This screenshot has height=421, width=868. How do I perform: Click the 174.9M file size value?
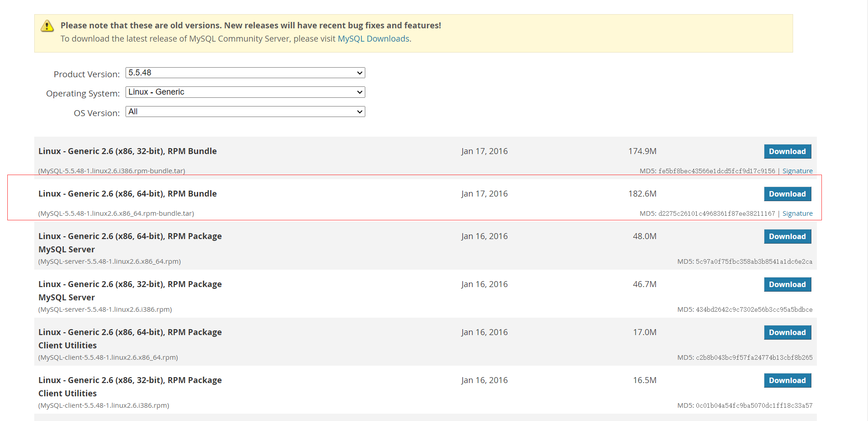pyautogui.click(x=642, y=151)
